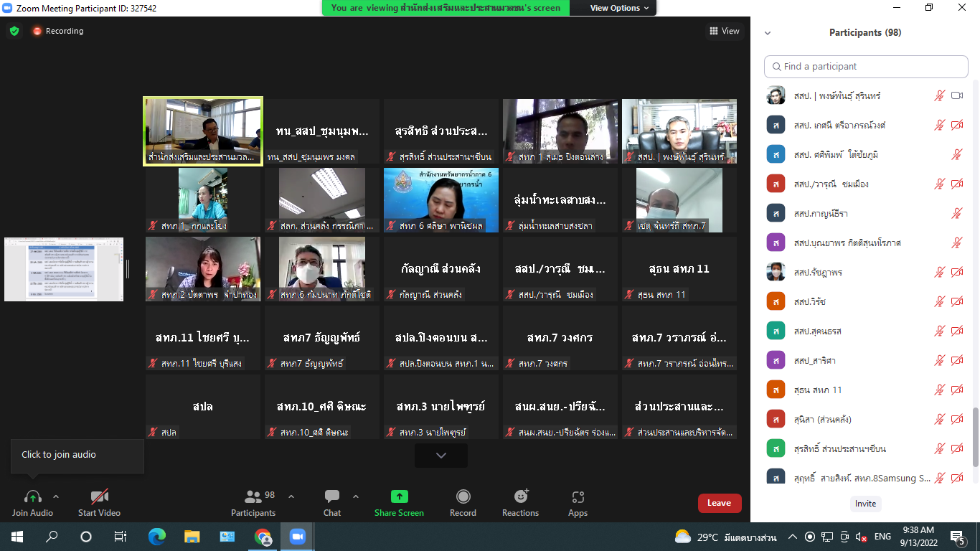Screen dimensions: 980x551
Task: Click Join Audio headphone button
Action: (x=32, y=496)
